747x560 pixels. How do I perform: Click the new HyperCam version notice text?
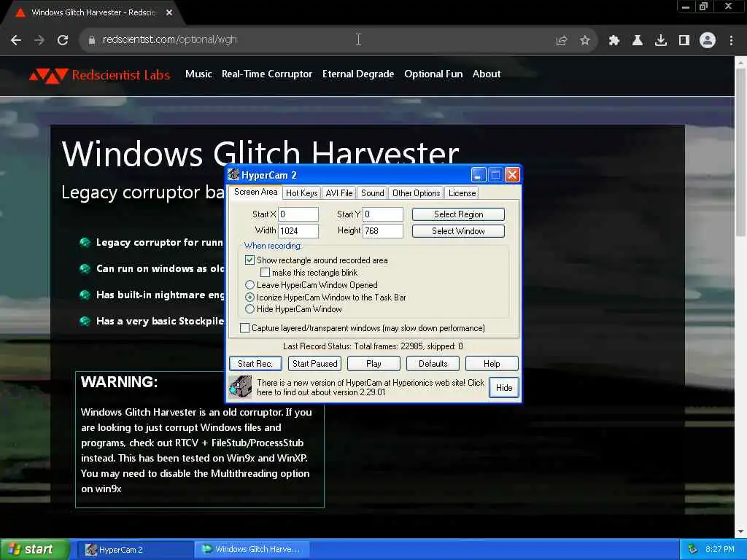pos(370,387)
